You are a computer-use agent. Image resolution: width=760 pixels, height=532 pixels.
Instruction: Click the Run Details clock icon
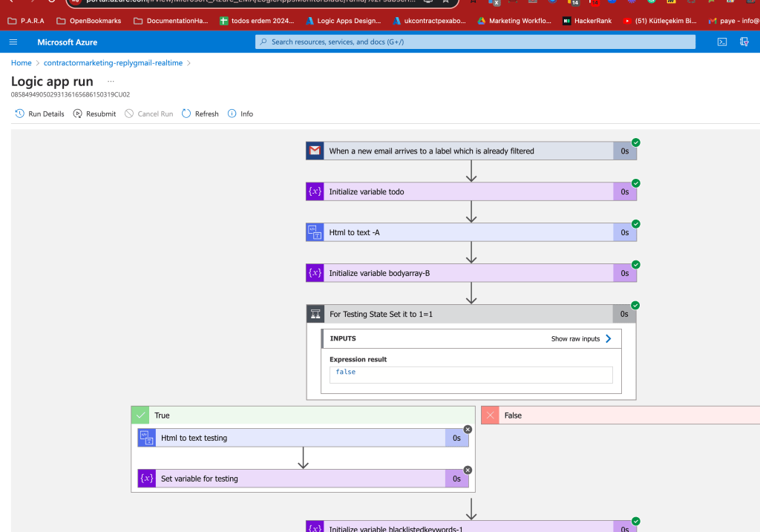point(19,114)
